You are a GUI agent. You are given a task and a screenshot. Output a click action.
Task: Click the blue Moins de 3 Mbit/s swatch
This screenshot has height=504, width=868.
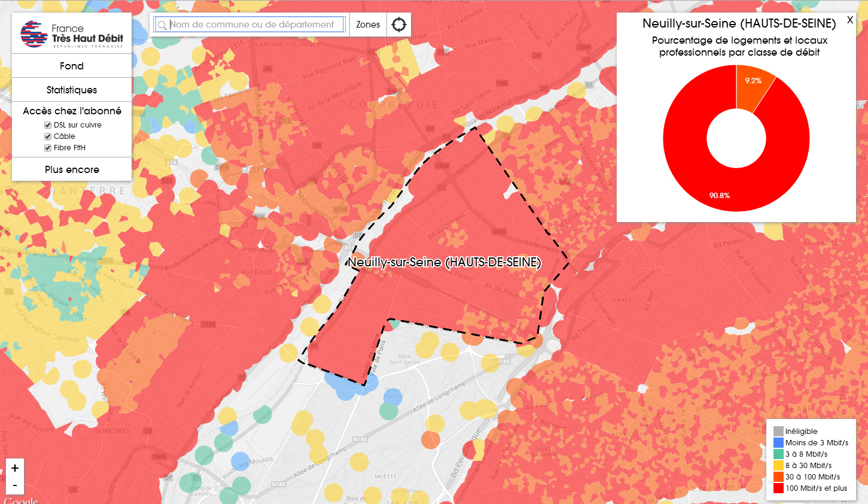pyautogui.click(x=778, y=443)
